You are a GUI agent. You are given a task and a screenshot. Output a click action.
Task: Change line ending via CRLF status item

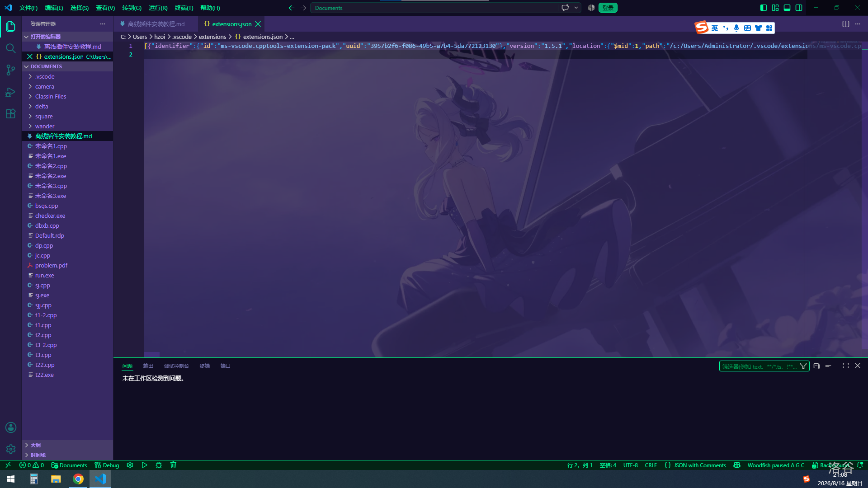pos(651,465)
